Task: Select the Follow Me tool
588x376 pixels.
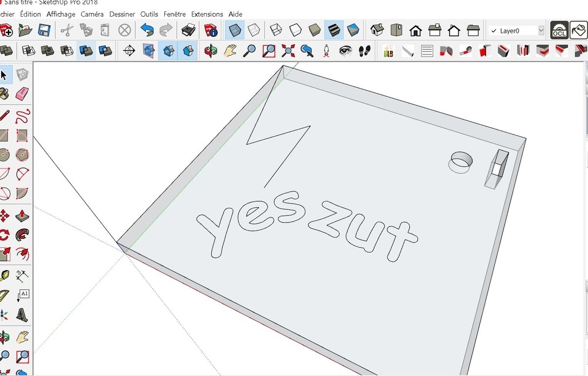Action: tap(22, 235)
